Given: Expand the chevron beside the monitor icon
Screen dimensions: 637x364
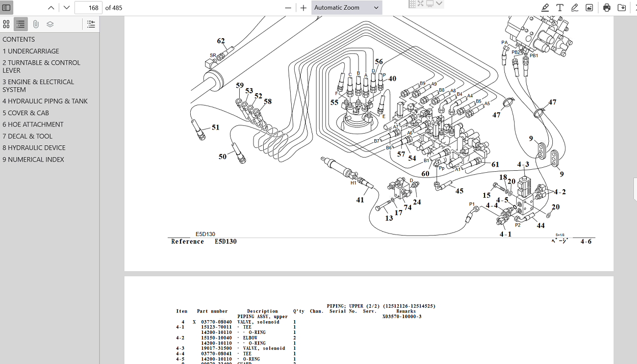Looking at the screenshot, I should click(439, 4).
